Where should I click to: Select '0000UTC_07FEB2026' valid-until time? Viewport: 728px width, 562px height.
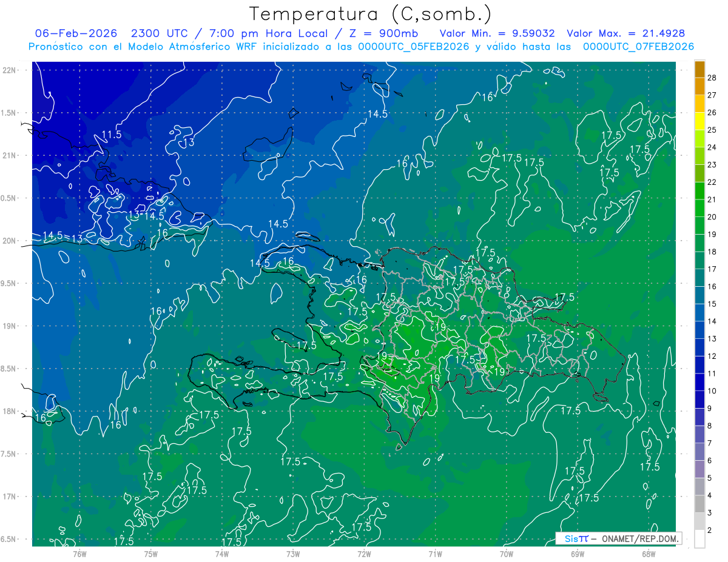638,47
